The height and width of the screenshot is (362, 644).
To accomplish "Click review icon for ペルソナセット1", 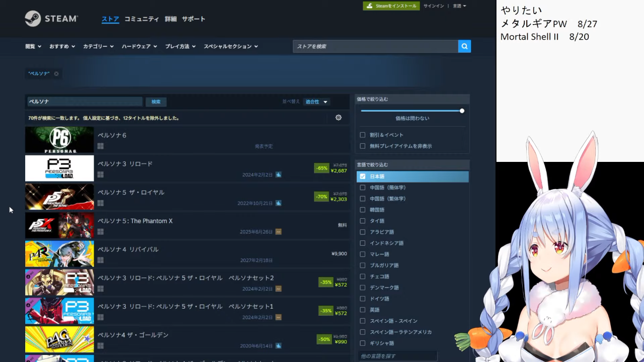I will [278, 318].
